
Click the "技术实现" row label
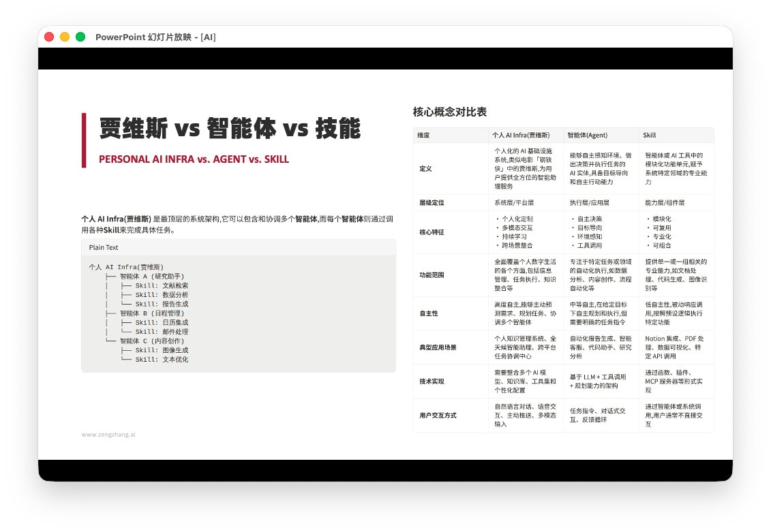pos(432,381)
